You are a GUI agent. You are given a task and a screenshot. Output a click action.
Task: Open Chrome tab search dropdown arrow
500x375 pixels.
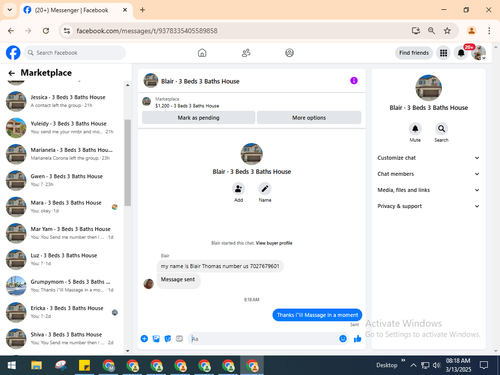[10, 10]
